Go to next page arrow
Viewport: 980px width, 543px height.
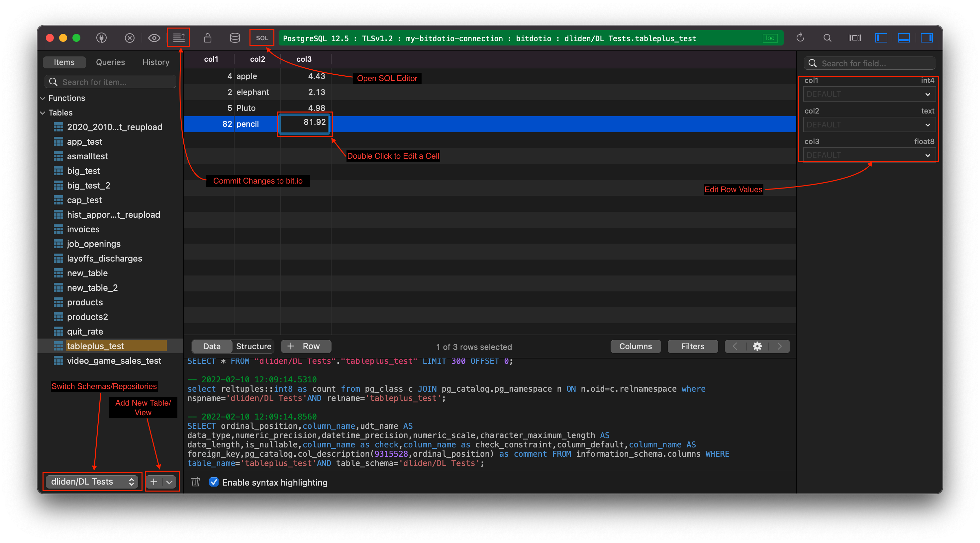779,346
